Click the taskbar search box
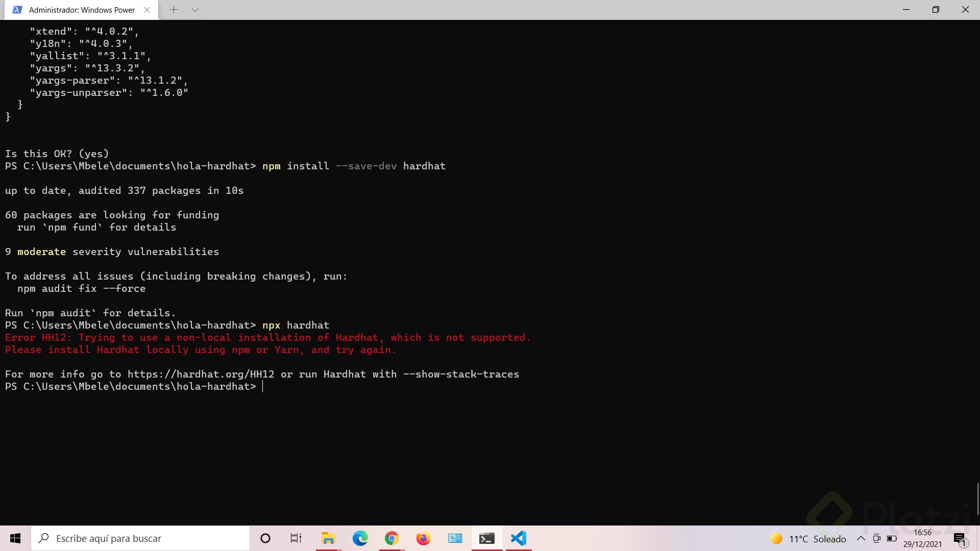 tap(140, 538)
